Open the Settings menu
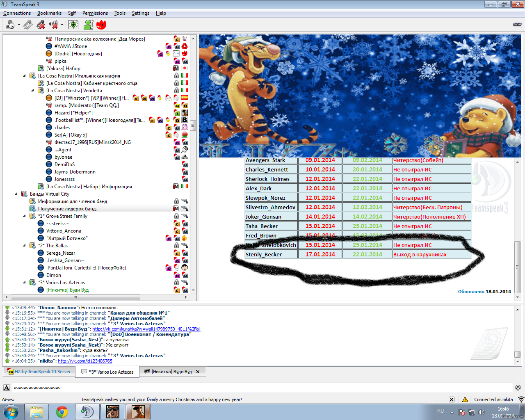Screen dimensions: 525x420 (141, 13)
